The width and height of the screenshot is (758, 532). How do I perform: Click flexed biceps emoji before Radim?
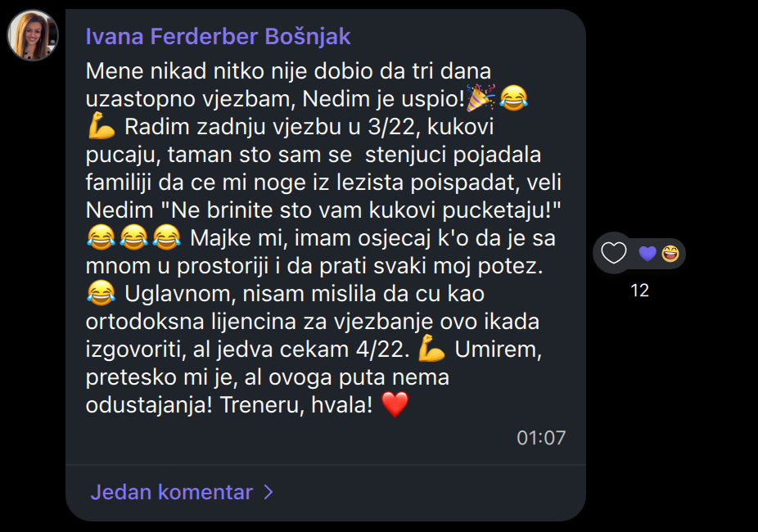coord(102,128)
